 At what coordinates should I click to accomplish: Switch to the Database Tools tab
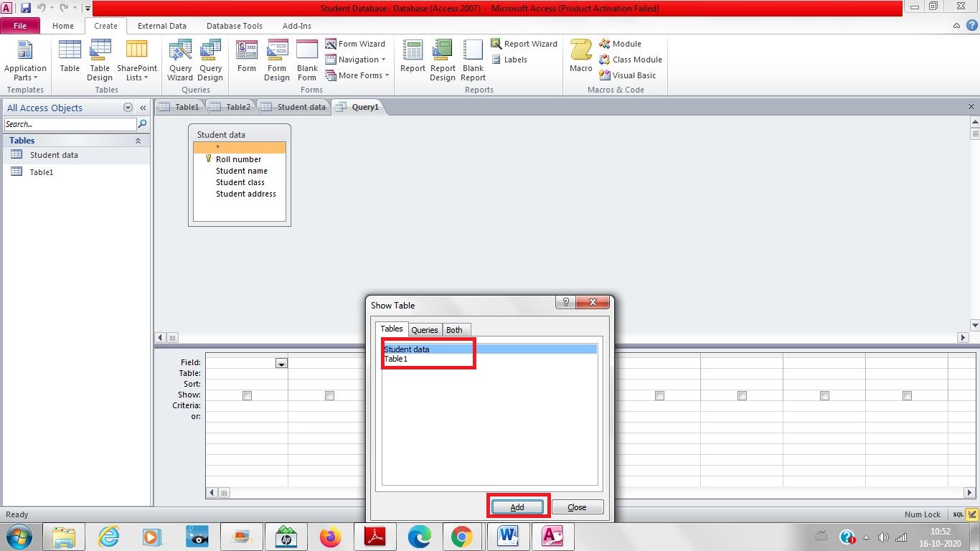click(x=235, y=26)
